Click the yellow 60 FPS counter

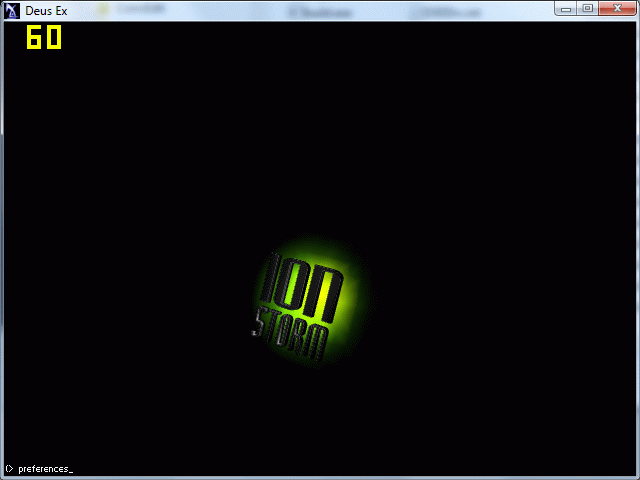point(44,37)
